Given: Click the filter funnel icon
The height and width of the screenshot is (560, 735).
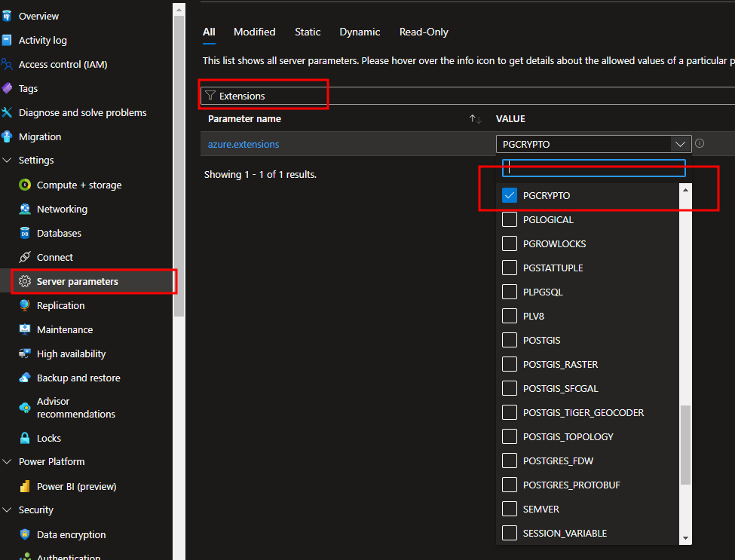Looking at the screenshot, I should coord(210,96).
